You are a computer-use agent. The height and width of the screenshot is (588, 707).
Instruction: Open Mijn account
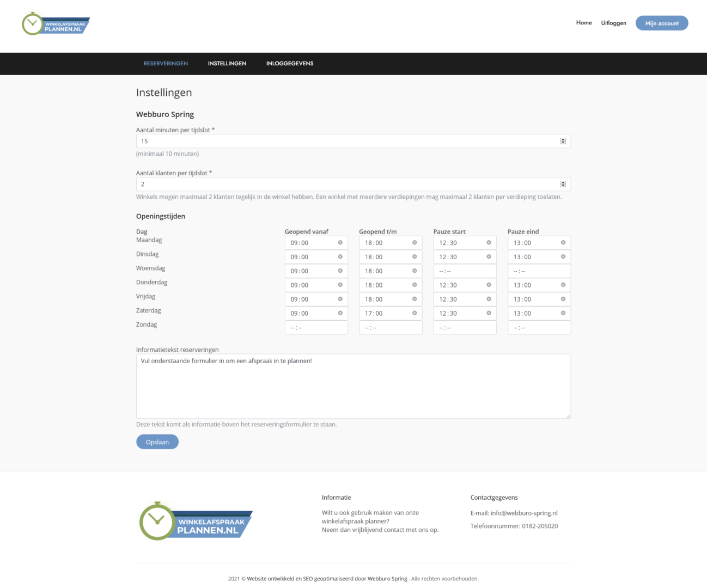pos(662,23)
